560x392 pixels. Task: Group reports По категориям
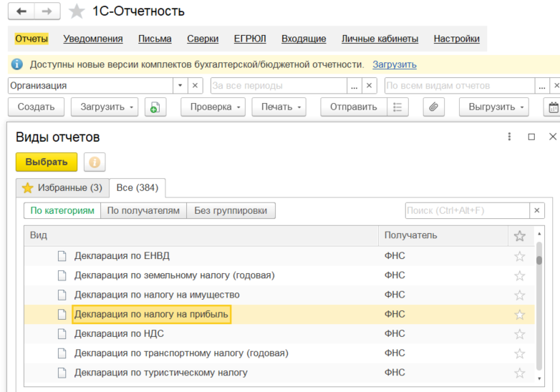coord(62,211)
